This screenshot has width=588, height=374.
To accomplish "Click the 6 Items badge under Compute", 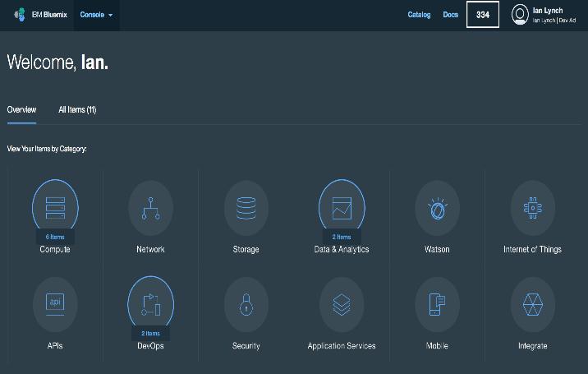I will (55, 237).
